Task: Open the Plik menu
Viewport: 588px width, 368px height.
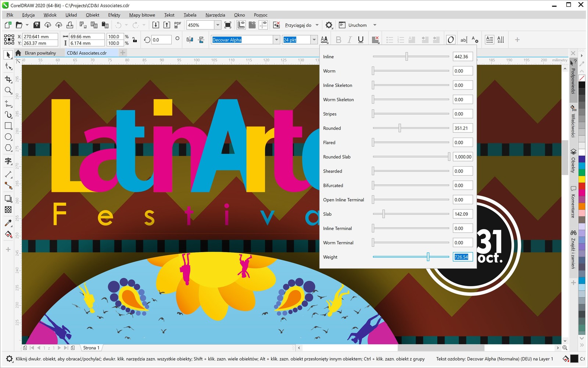Action: point(10,15)
